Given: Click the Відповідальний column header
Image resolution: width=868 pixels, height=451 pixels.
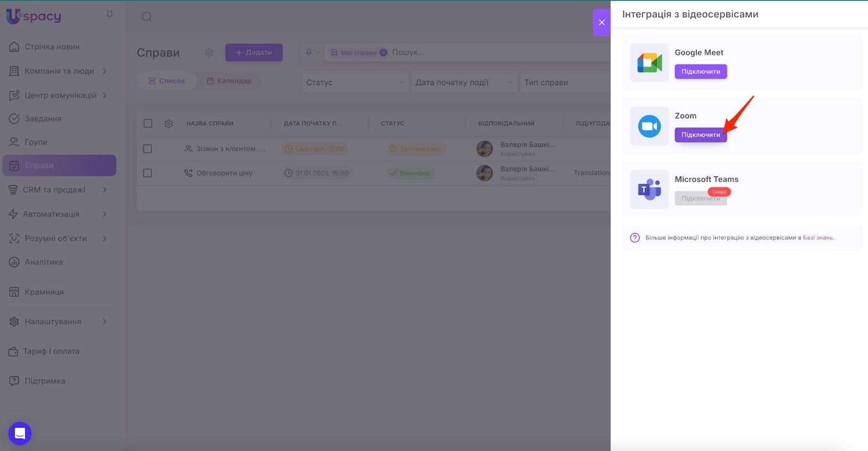Looking at the screenshot, I should (506, 124).
